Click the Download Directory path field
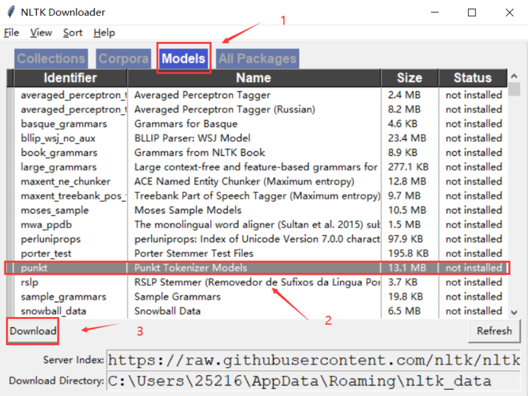This screenshot has height=396, width=532. (314, 381)
